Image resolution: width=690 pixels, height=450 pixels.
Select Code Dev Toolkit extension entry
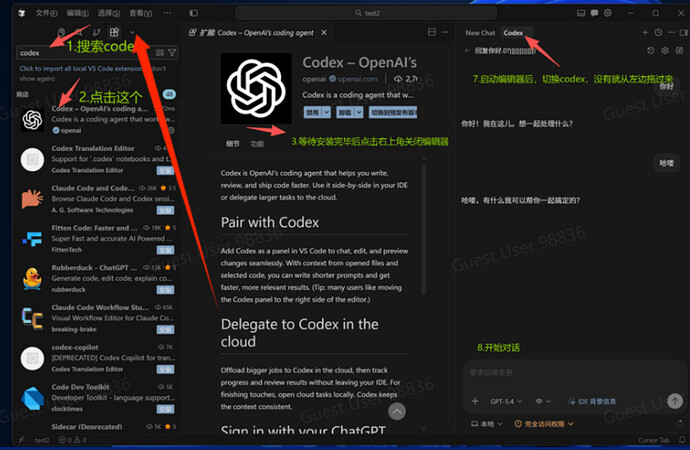(97, 398)
